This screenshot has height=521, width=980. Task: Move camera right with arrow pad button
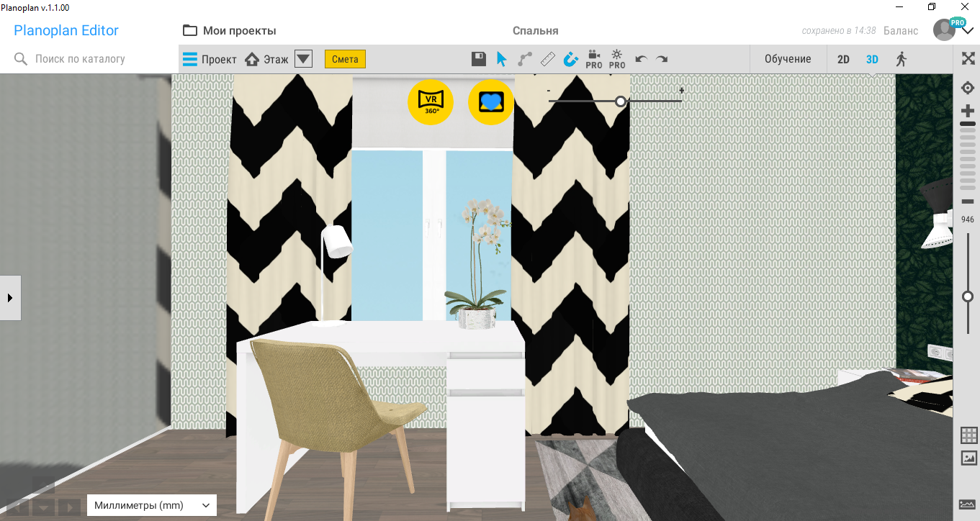[x=69, y=507]
